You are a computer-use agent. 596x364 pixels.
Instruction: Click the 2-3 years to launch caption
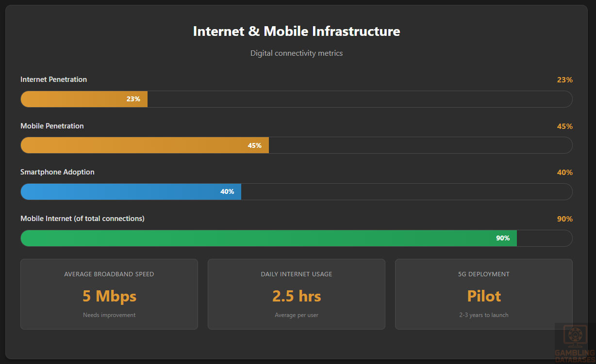pos(484,315)
